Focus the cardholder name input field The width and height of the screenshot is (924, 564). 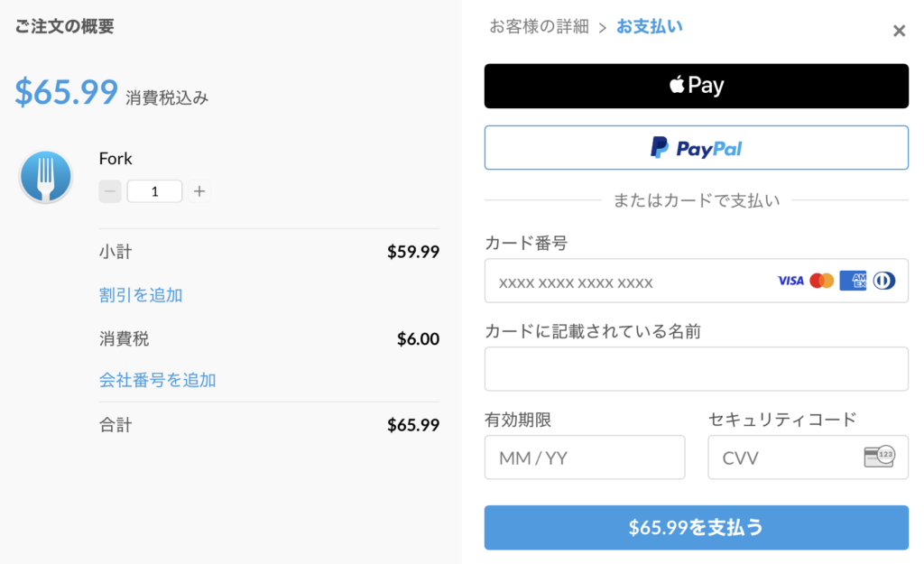tap(696, 369)
